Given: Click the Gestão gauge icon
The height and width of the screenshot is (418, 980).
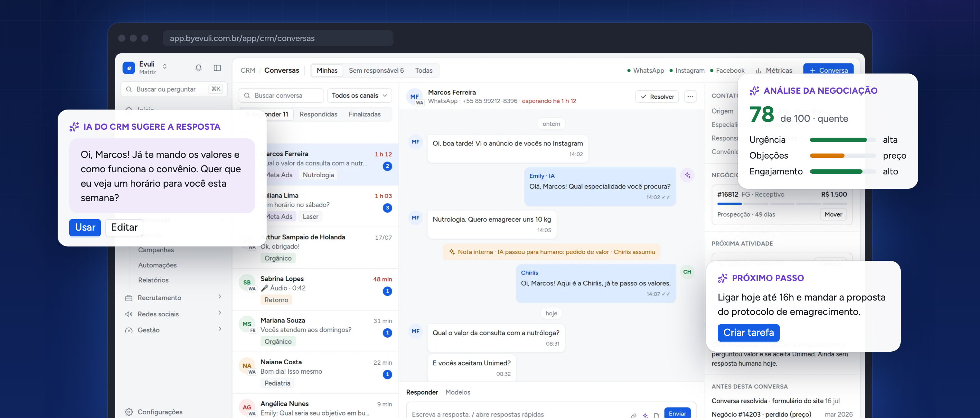Looking at the screenshot, I should point(129,330).
